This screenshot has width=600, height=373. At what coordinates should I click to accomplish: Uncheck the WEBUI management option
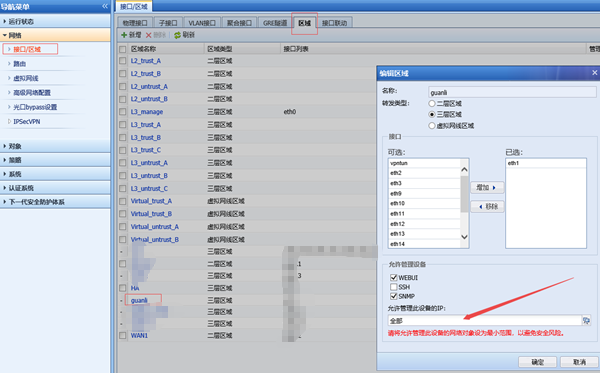pos(393,277)
